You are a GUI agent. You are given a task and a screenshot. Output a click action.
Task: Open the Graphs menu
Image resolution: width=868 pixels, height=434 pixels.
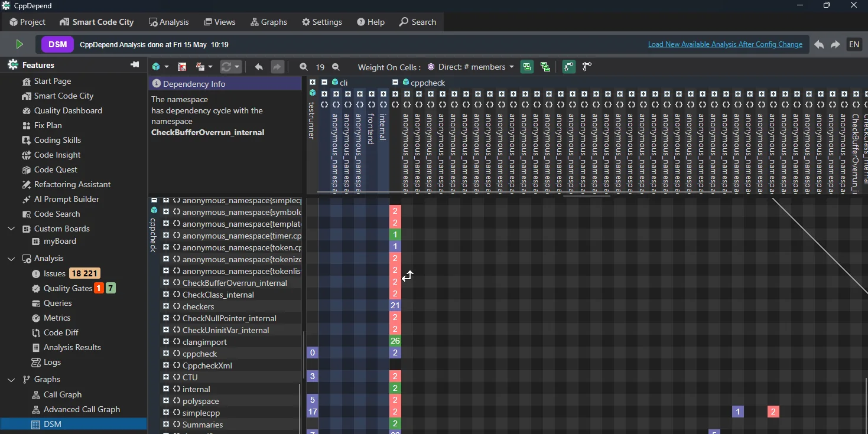coord(269,22)
